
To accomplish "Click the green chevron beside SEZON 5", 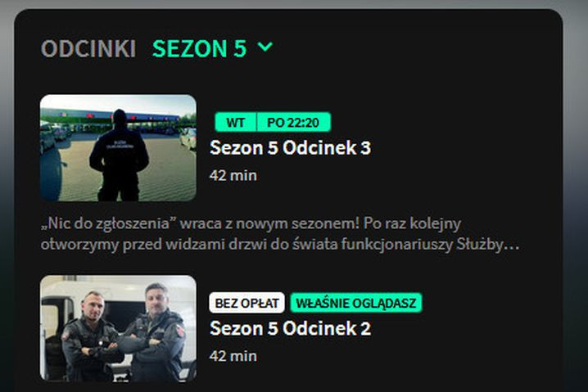I will click(265, 47).
